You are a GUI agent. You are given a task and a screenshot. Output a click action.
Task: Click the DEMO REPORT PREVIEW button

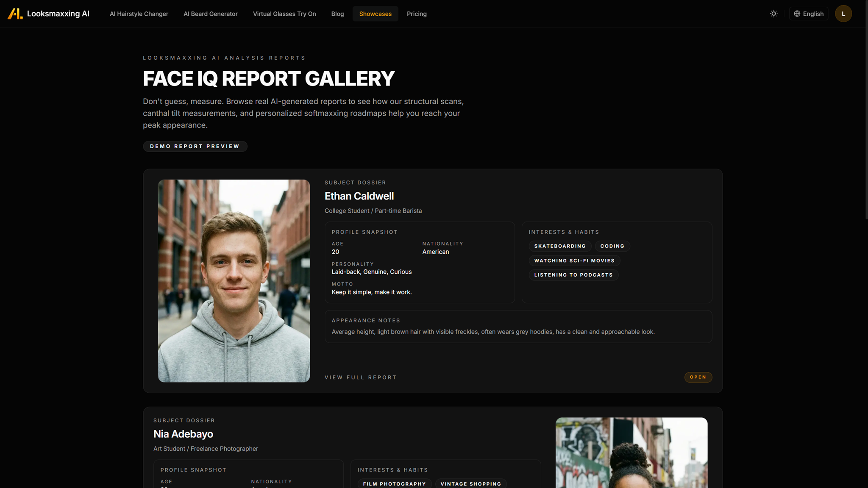pos(195,146)
